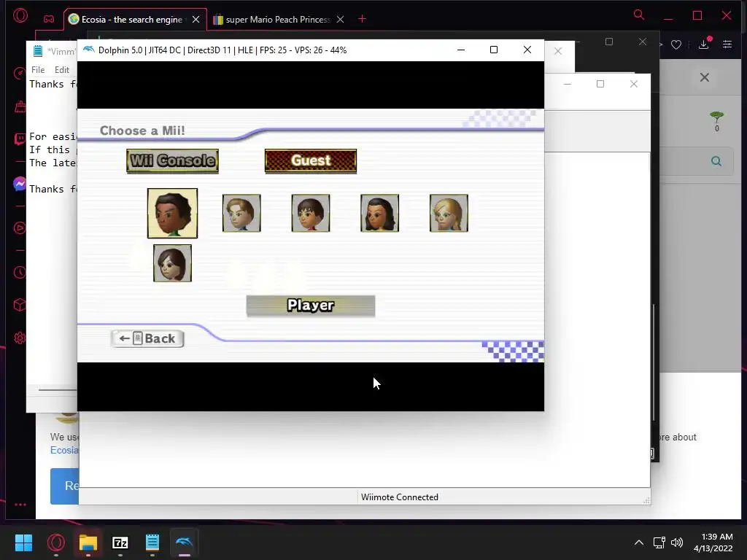Open the Opera downloads icon
Viewport: 747px width, 560px height.
click(704, 44)
